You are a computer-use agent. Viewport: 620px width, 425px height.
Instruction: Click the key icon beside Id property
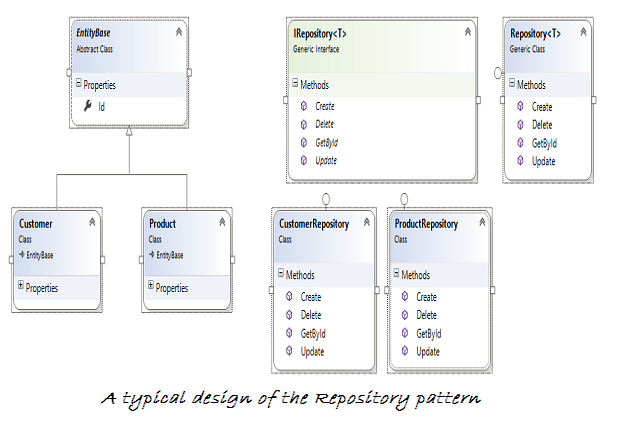[x=88, y=106]
